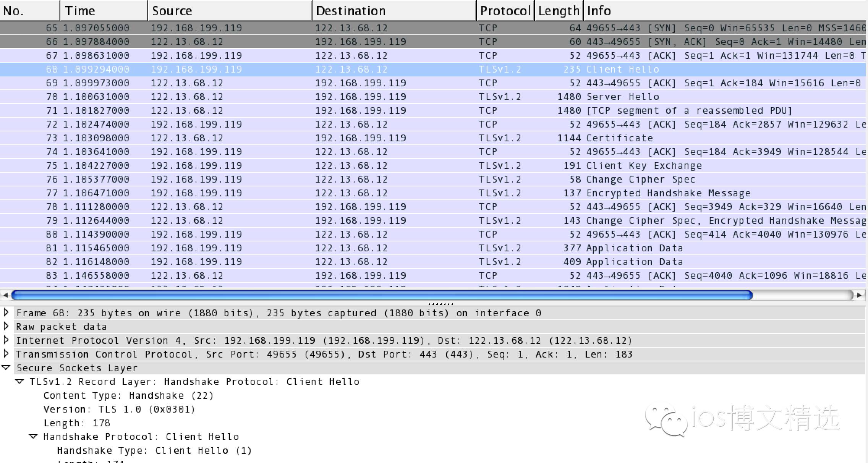
Task: Expand the Raw packet data section
Action: pyautogui.click(x=6, y=326)
